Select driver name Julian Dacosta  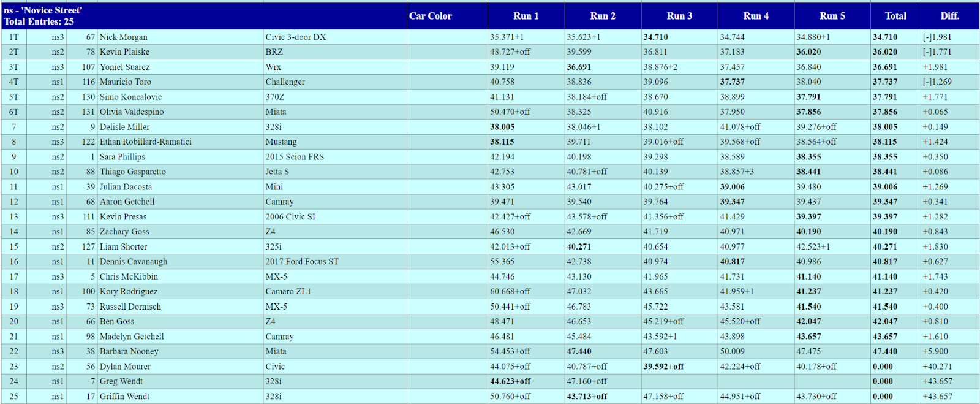click(126, 187)
